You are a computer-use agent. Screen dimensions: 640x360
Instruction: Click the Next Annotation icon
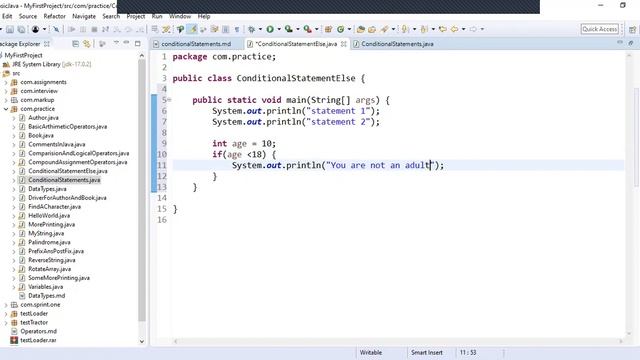click(x=405, y=29)
